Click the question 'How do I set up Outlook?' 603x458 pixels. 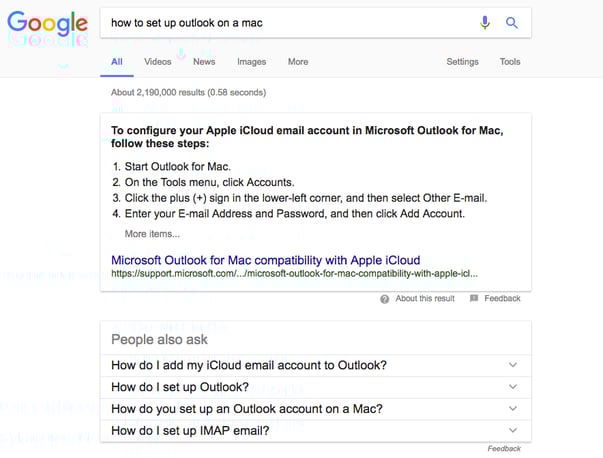click(180, 387)
